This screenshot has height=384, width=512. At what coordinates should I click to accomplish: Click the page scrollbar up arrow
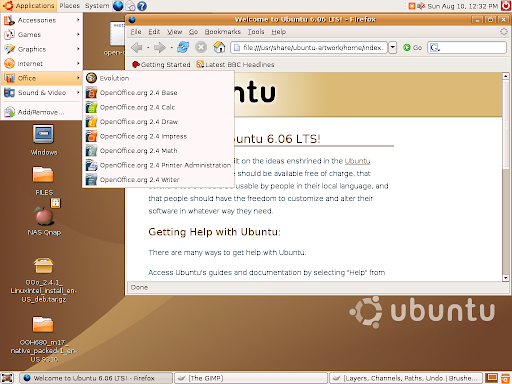point(506,76)
